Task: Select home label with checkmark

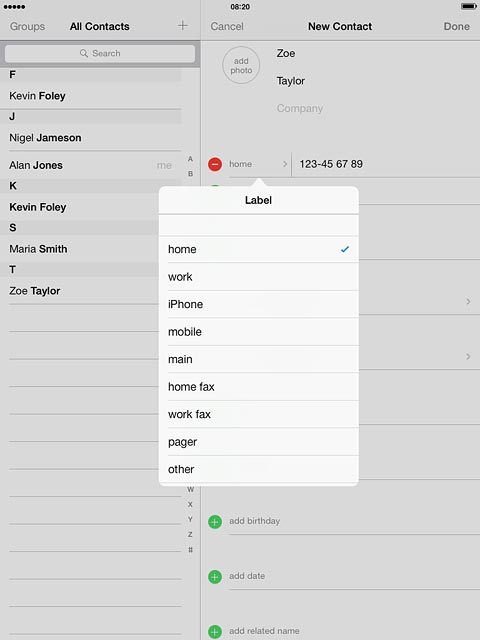Action: pos(259,249)
